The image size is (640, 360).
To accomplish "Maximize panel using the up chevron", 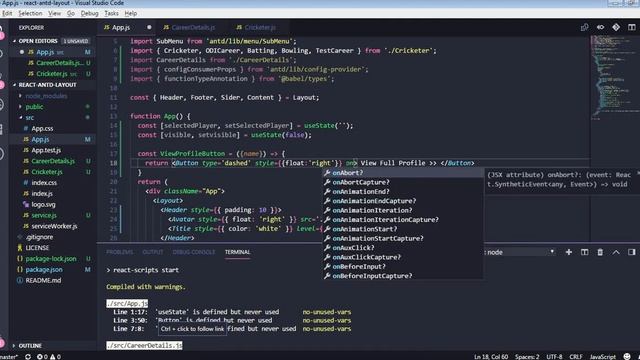I will click(x=616, y=252).
